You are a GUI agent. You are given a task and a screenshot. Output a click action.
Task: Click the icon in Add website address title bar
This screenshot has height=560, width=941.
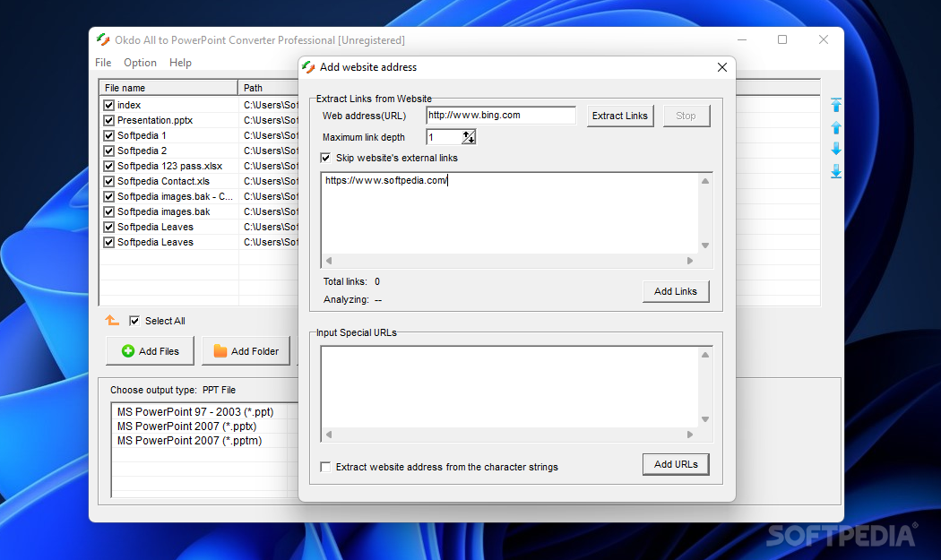pyautogui.click(x=308, y=67)
